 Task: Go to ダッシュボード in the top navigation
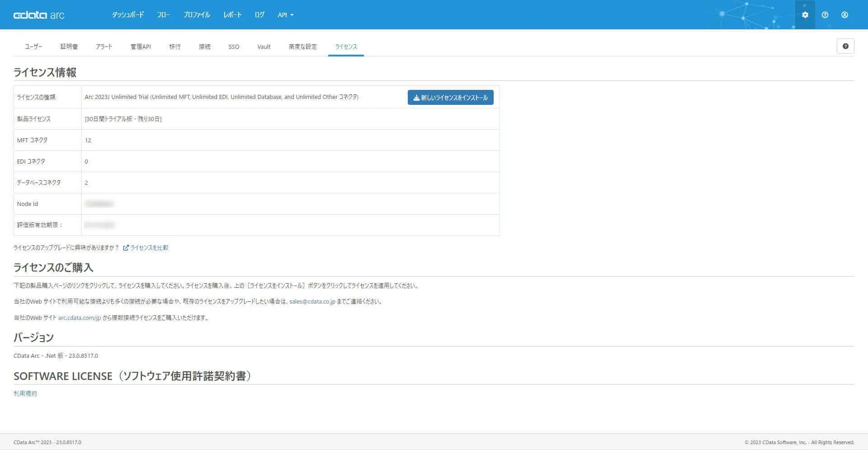point(128,15)
